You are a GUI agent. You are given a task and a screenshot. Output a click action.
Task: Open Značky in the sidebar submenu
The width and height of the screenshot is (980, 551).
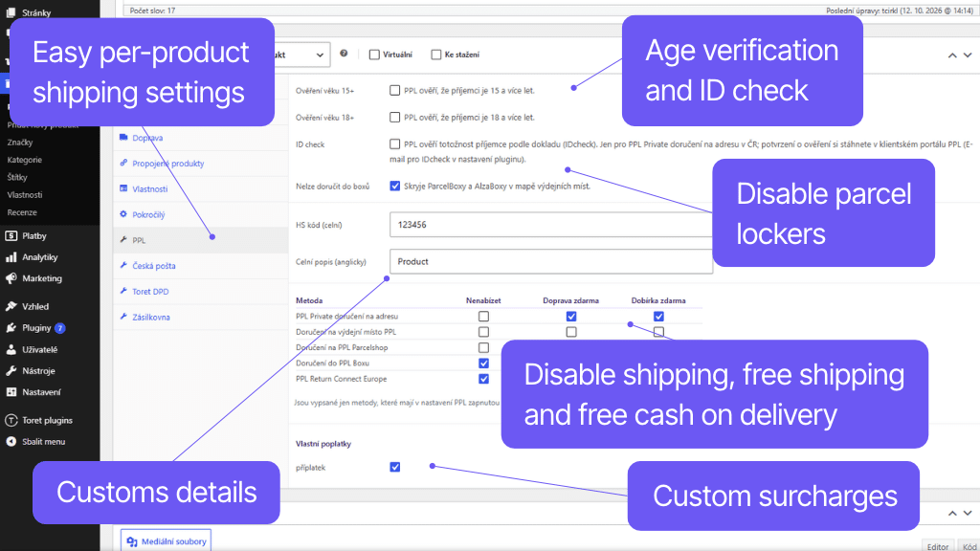click(x=20, y=143)
